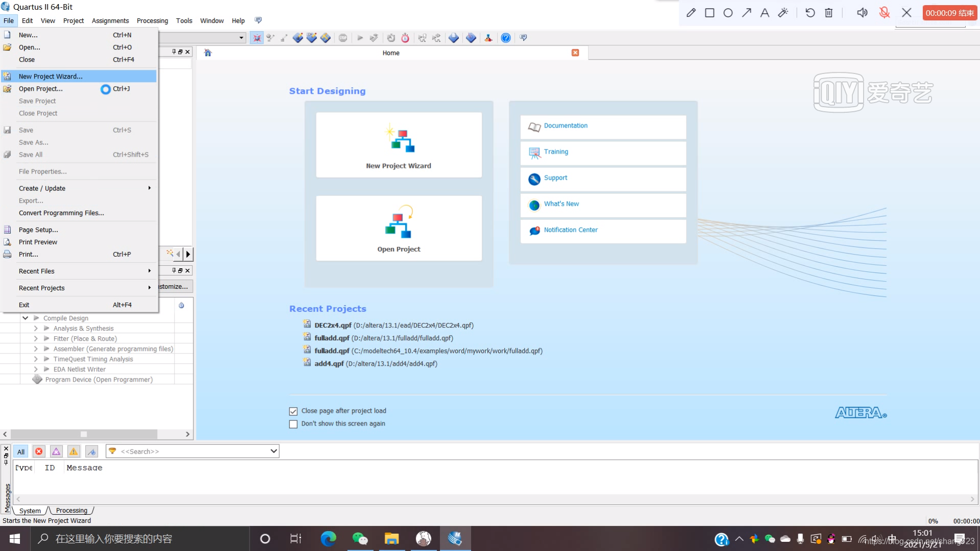
Task: Switch to the System messages tab
Action: point(30,511)
